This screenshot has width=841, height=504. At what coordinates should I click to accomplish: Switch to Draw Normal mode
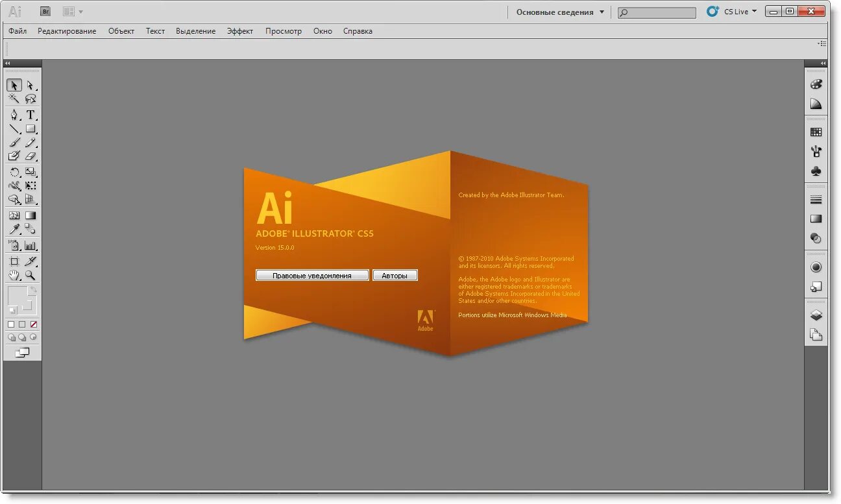pos(12,337)
